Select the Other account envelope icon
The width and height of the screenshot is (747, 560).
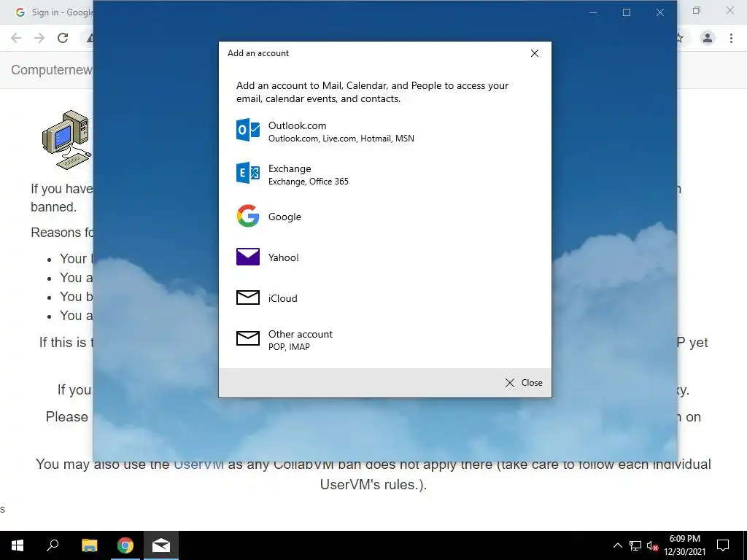click(x=248, y=338)
